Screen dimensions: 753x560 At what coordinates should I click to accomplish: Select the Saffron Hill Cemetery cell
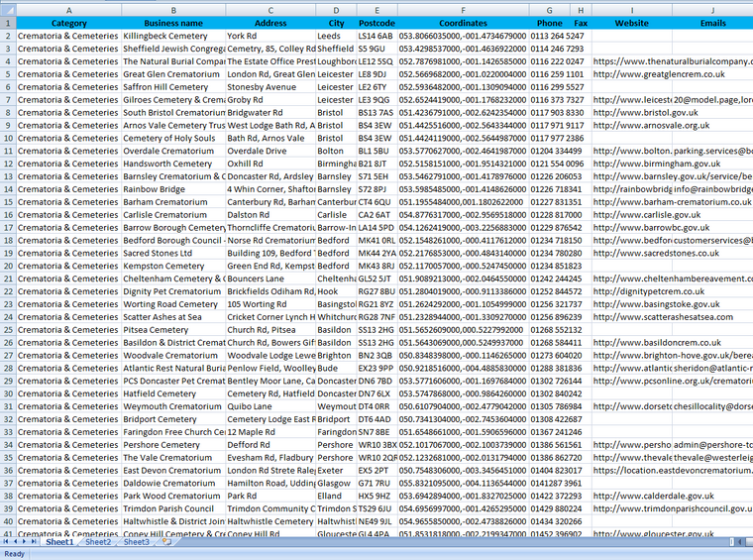tap(173, 87)
